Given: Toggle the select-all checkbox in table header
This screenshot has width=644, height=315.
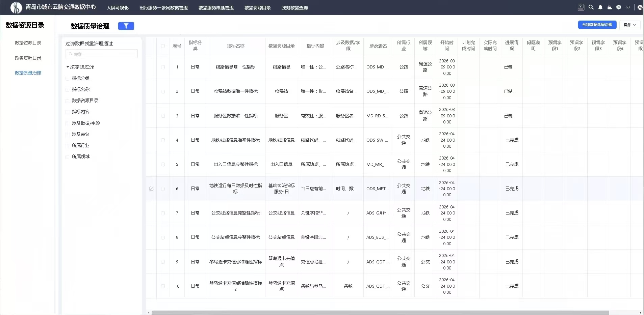Looking at the screenshot, I should pos(163,46).
